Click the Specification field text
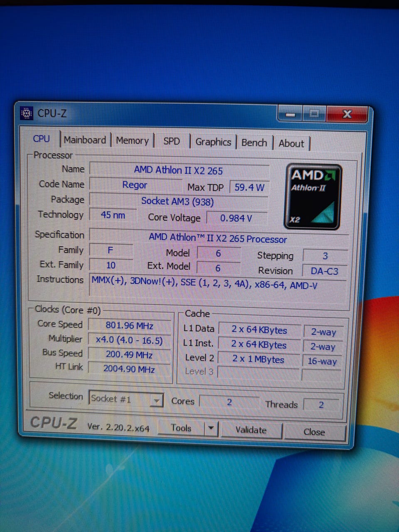 [218, 237]
